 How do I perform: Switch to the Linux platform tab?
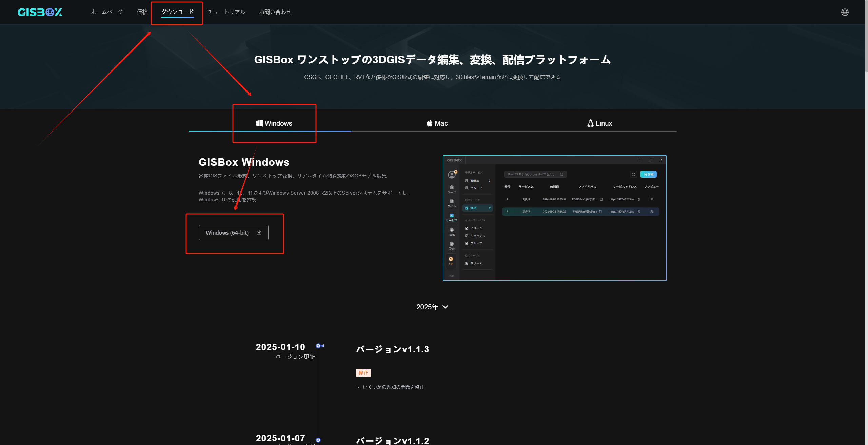(599, 123)
